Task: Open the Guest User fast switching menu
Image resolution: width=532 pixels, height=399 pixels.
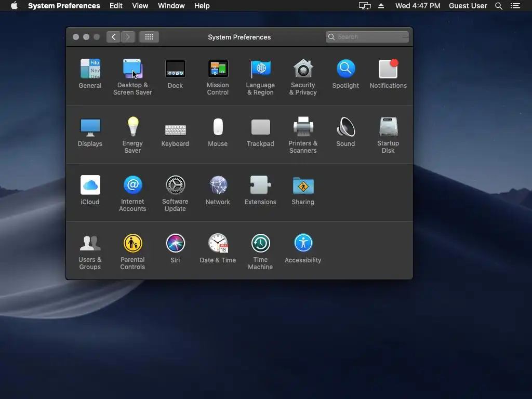Action: [468, 6]
